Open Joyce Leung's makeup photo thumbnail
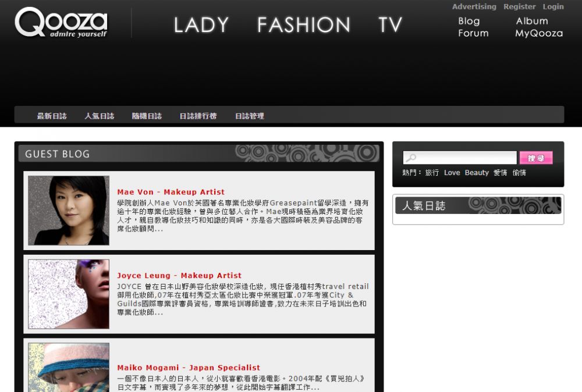The image size is (582, 392). 69,294
